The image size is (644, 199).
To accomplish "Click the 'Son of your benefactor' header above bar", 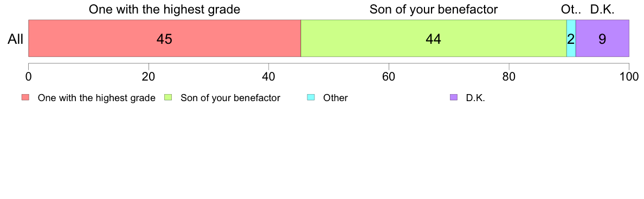I will [434, 9].
